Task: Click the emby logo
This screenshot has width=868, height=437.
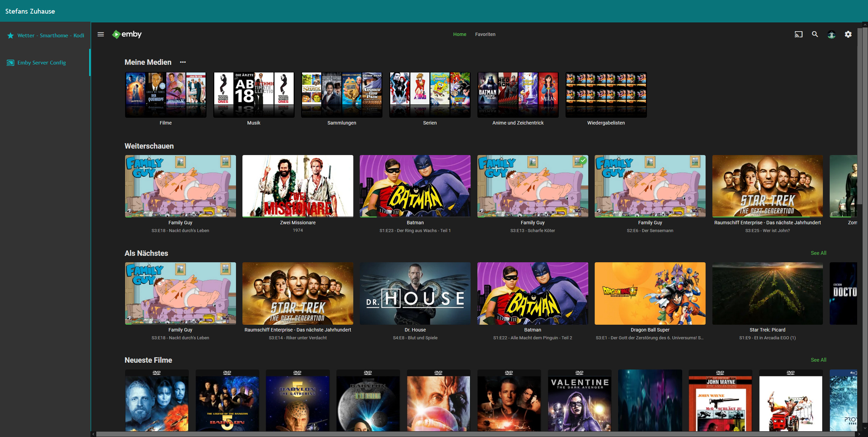Action: tap(127, 34)
